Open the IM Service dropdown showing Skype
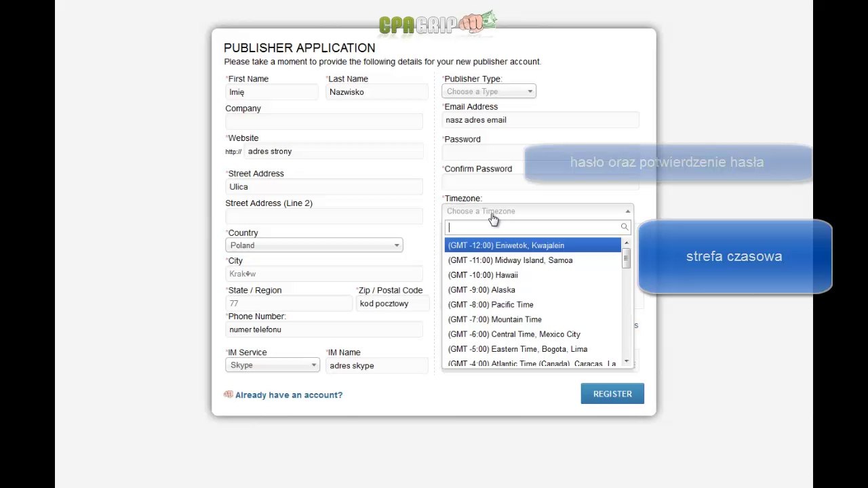This screenshot has width=868, height=488. click(272, 365)
